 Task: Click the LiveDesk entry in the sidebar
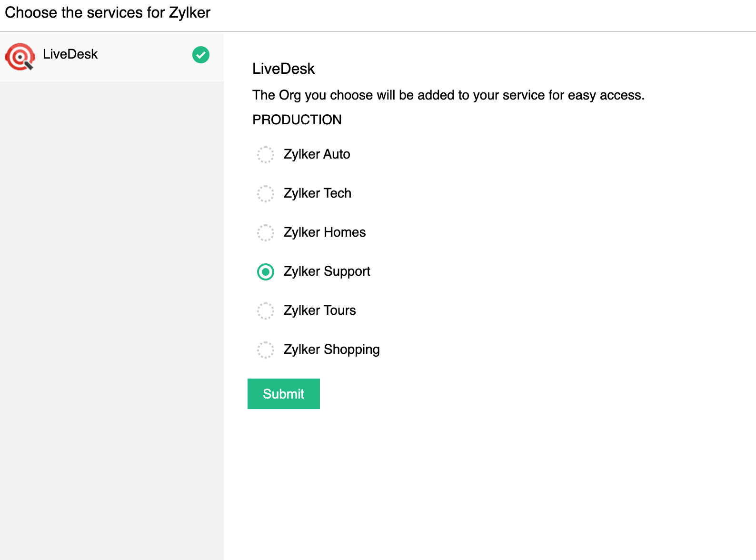[x=70, y=55]
